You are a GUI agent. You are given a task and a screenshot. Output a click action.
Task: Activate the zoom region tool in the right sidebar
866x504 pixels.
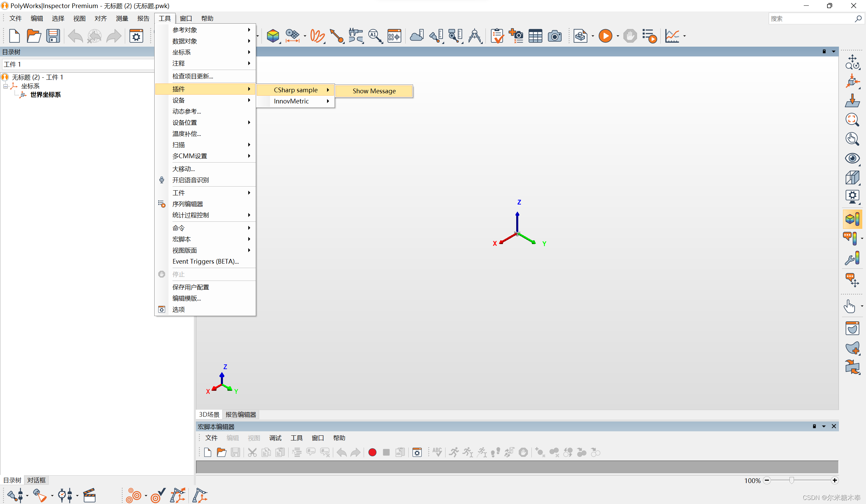[x=852, y=119]
